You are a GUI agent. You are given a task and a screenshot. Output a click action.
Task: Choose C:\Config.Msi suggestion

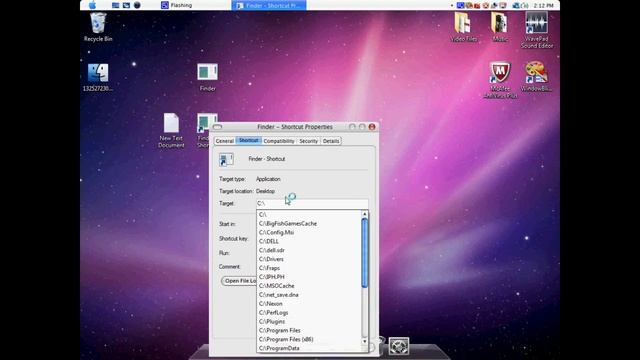pyautogui.click(x=309, y=232)
